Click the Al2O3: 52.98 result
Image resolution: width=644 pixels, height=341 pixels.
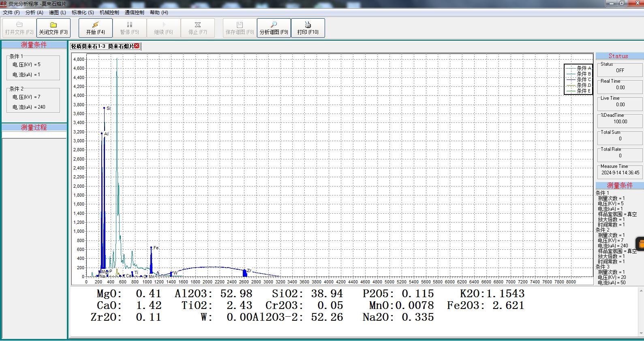pos(214,294)
